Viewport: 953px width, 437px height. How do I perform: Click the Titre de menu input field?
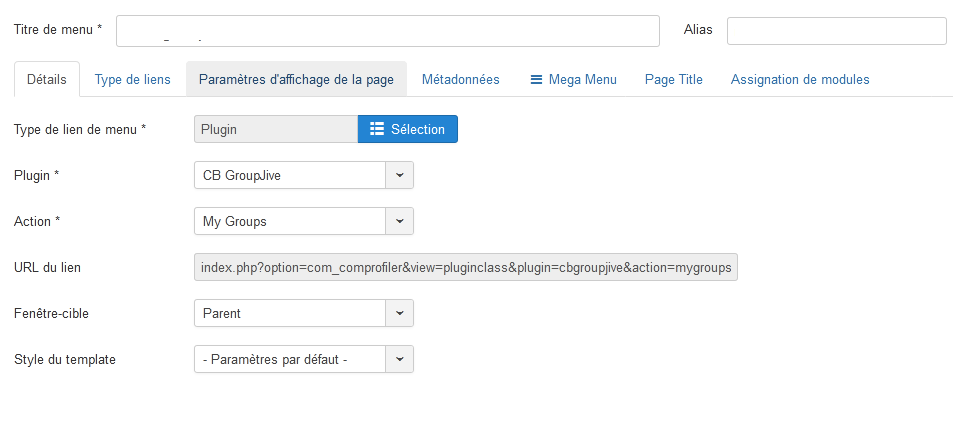388,30
